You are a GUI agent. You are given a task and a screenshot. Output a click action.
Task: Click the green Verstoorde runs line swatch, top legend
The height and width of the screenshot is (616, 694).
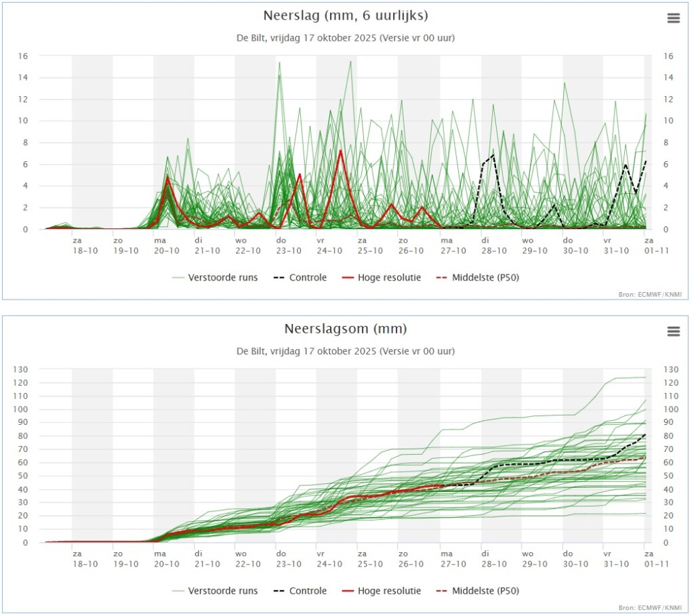pyautogui.click(x=178, y=278)
